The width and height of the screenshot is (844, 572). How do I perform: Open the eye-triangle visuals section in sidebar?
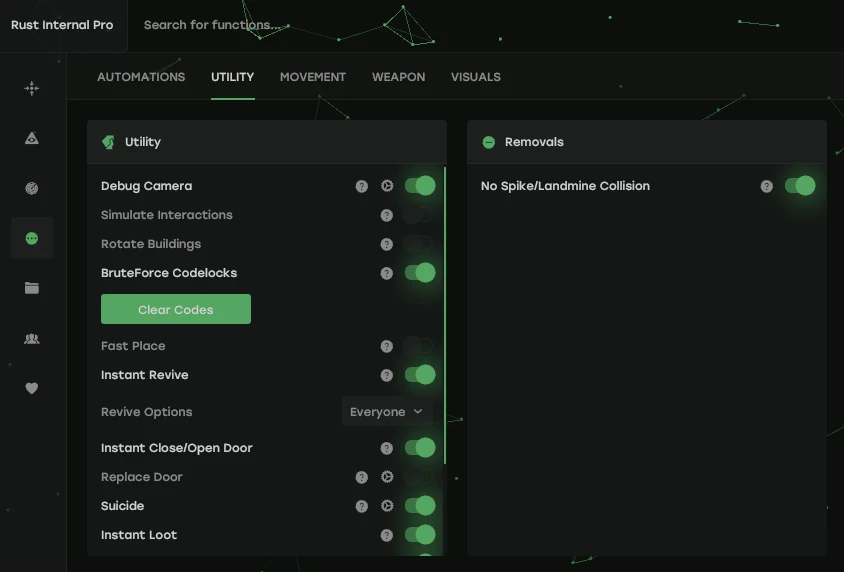coord(32,138)
